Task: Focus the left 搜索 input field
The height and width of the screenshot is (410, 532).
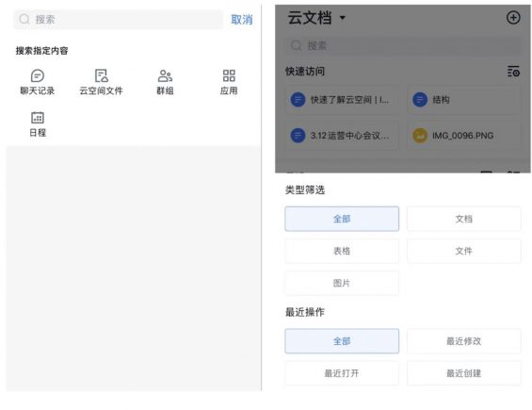Action: (x=119, y=20)
